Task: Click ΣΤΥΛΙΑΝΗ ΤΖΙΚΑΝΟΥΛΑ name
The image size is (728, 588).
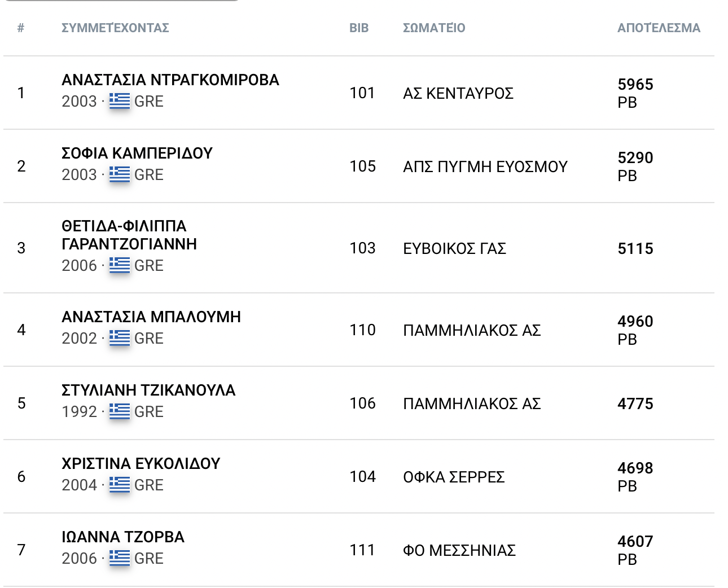Action: [148, 390]
